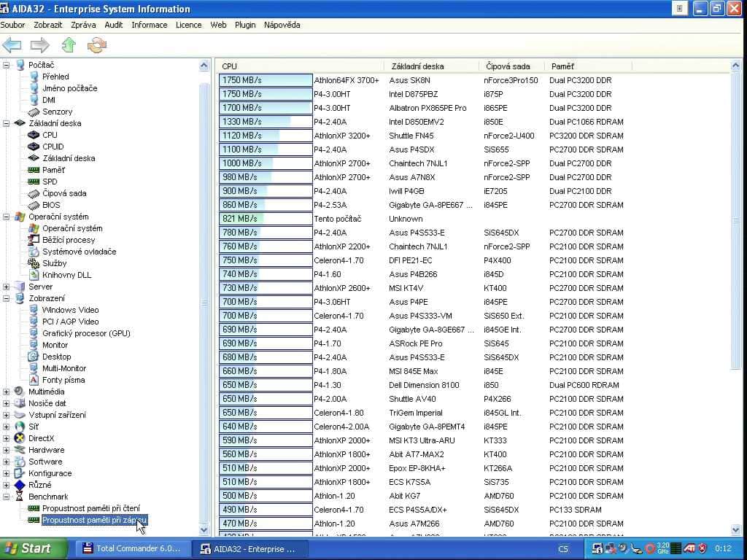Click the DirectX icon in tree
Screen dimensions: 747x560
click(x=20, y=438)
